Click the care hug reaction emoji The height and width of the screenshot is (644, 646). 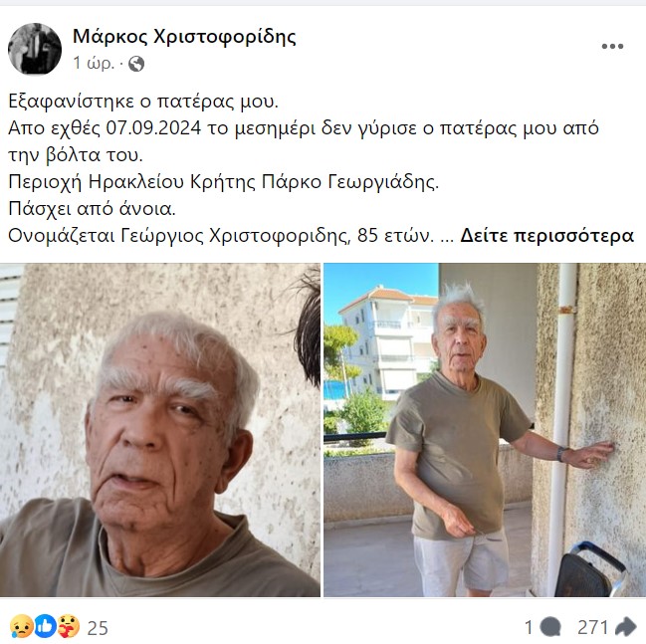click(68, 626)
